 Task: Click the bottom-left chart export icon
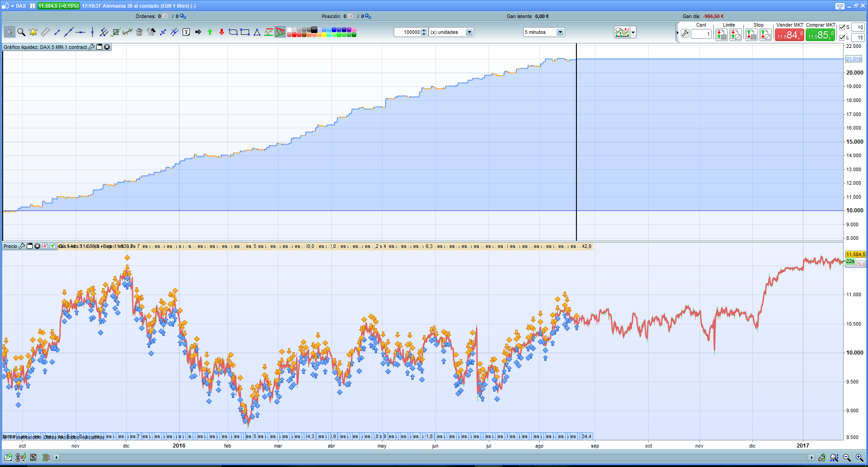tap(9, 458)
